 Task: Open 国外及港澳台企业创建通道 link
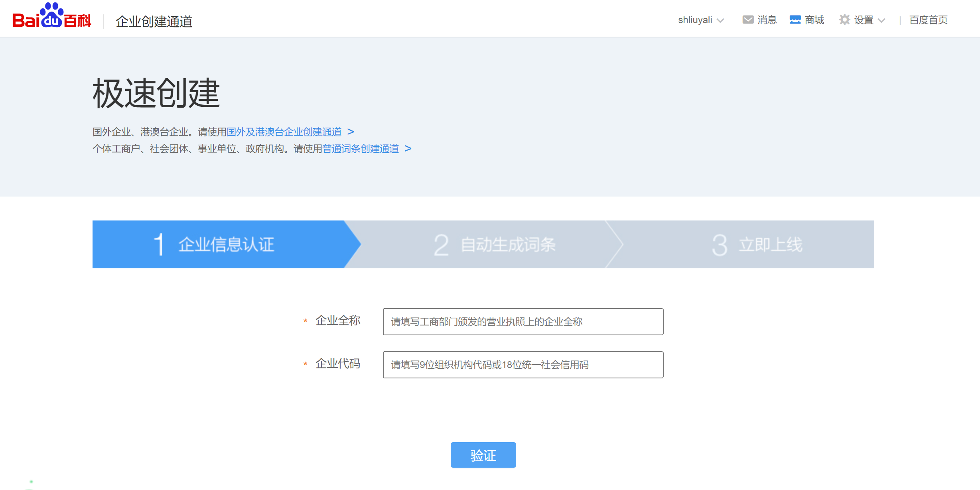point(284,132)
